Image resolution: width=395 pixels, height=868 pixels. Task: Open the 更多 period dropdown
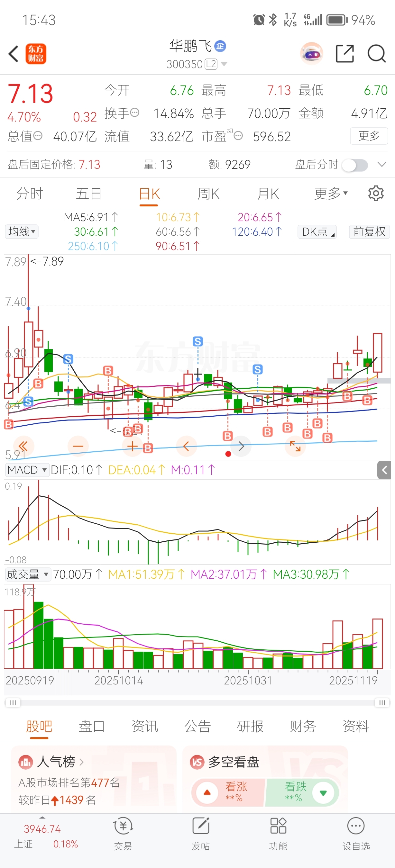pyautogui.click(x=331, y=194)
